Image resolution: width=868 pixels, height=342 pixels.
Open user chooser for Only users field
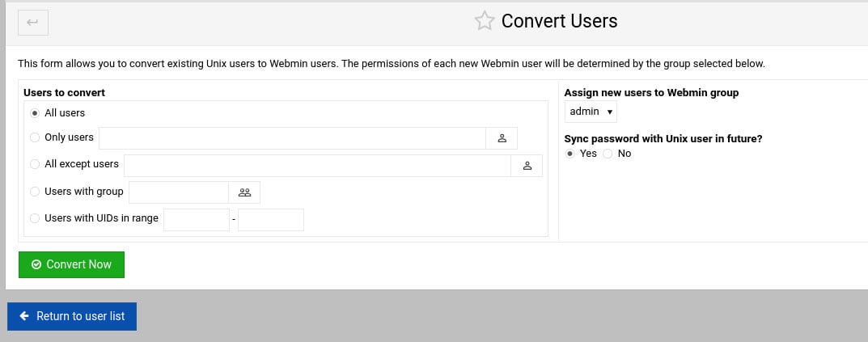pos(502,138)
